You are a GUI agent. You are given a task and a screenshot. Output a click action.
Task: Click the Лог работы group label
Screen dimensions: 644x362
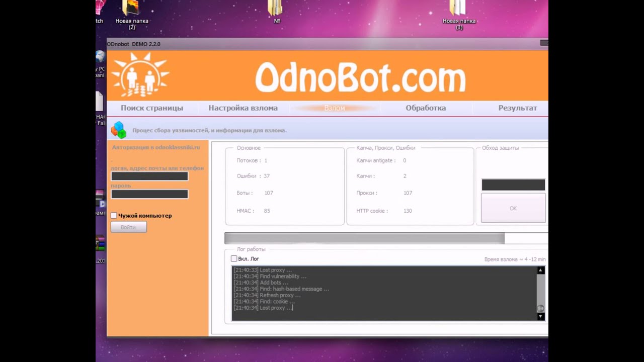[x=251, y=249]
